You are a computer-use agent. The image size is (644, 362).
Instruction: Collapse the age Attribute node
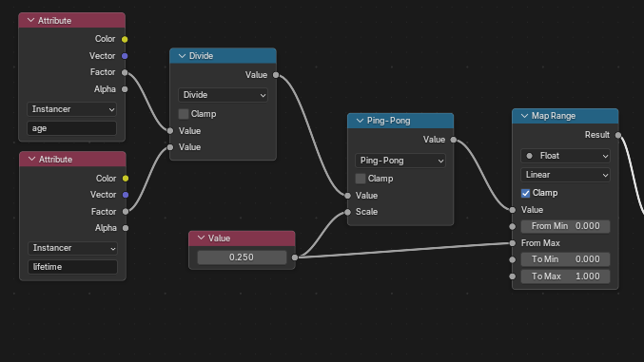(30, 20)
